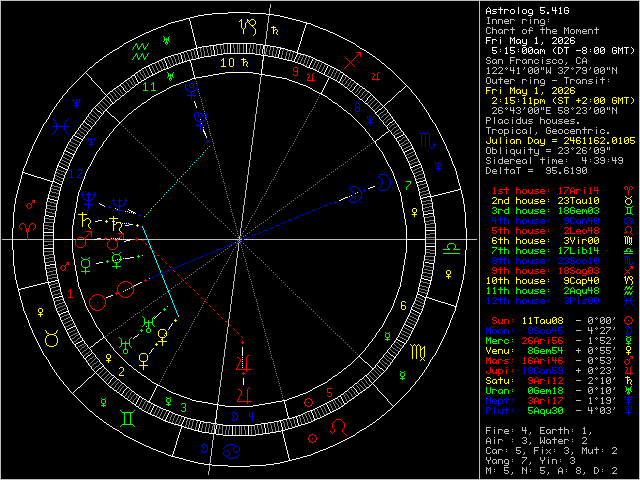The width and height of the screenshot is (640, 480).
Task: Click the yellow house number 6 in the wheel
Action: coord(403,305)
